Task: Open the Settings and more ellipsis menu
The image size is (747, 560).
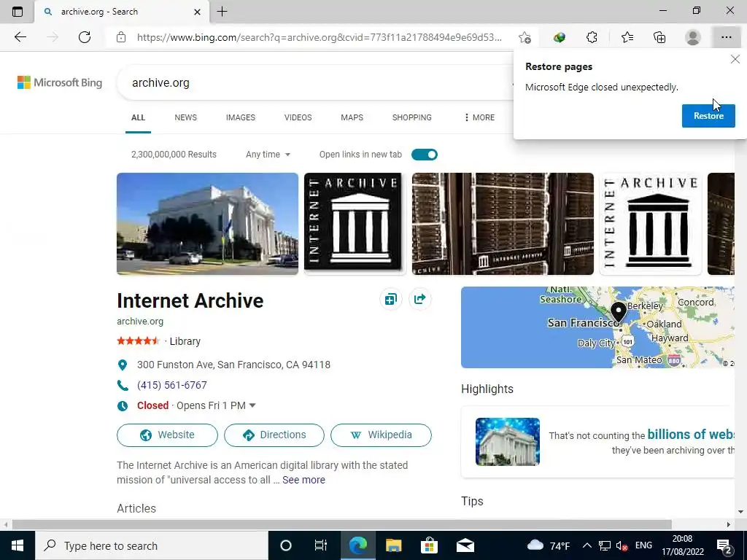Action: coord(726,37)
